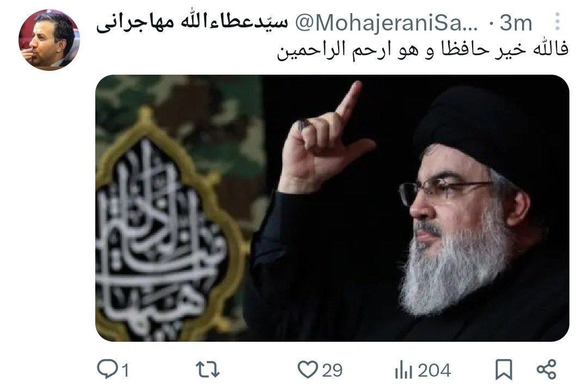The image size is (588, 387).
Task: Open the tweet via the 3m timestamp
Action: [516, 23]
